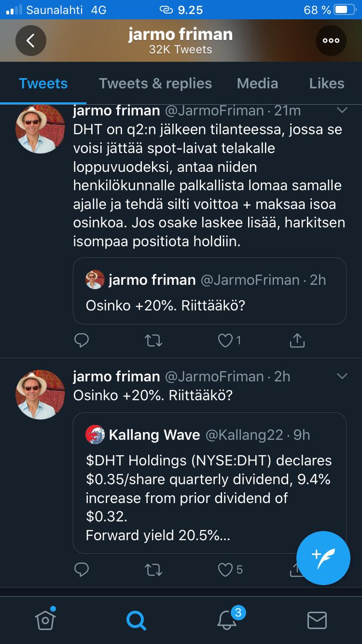
Task: Reply to the DHT q2 tweet
Action: click(x=82, y=341)
